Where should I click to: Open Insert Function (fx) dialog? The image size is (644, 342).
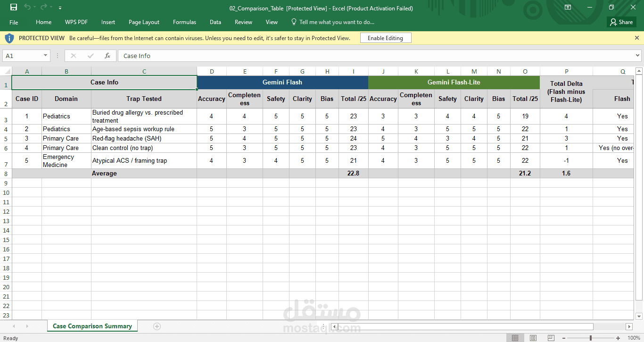coord(107,56)
